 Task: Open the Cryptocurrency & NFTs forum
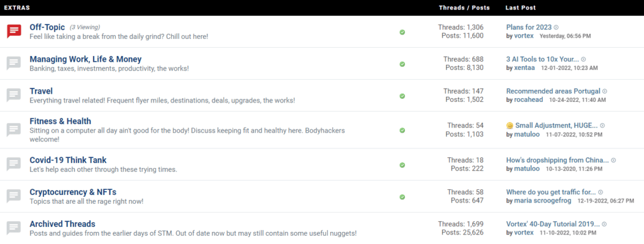[x=73, y=192]
